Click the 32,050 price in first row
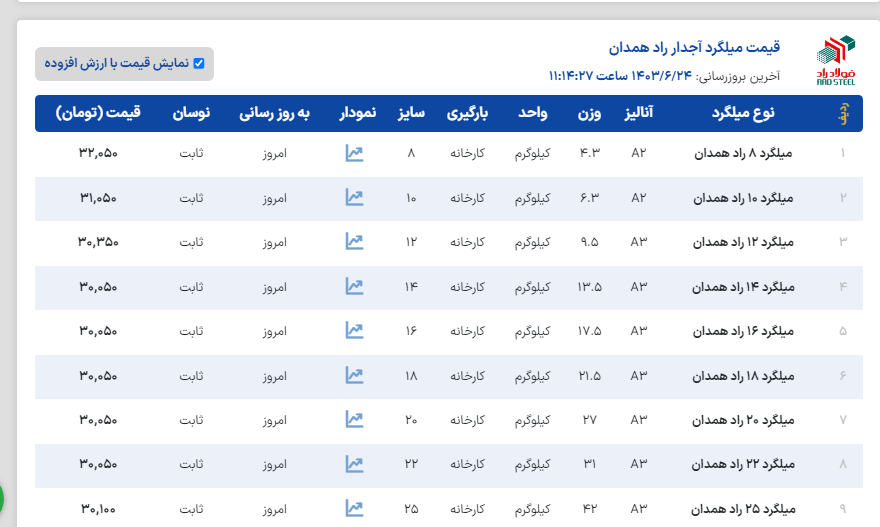 point(98,154)
